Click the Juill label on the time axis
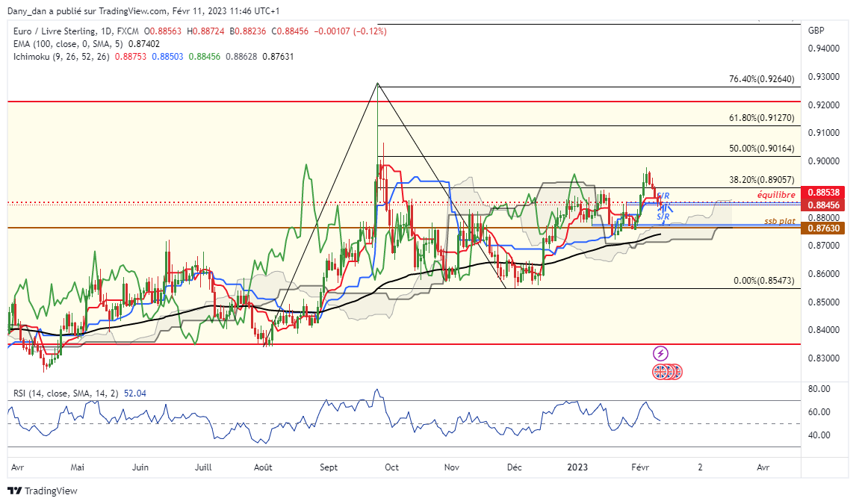 click(x=203, y=467)
